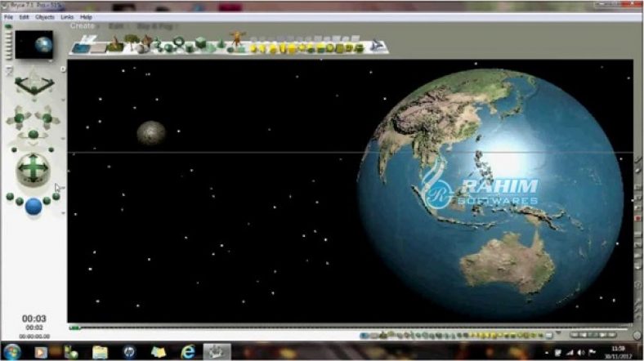Viewport: 644px width, 361px height.
Task: Select the small moon sphere in the scene
Action: (151, 133)
